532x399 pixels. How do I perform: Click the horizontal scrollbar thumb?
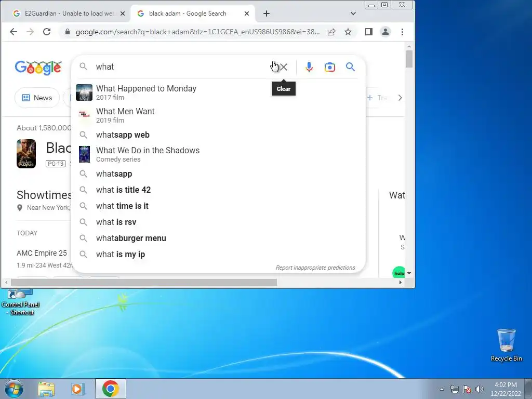click(x=144, y=282)
